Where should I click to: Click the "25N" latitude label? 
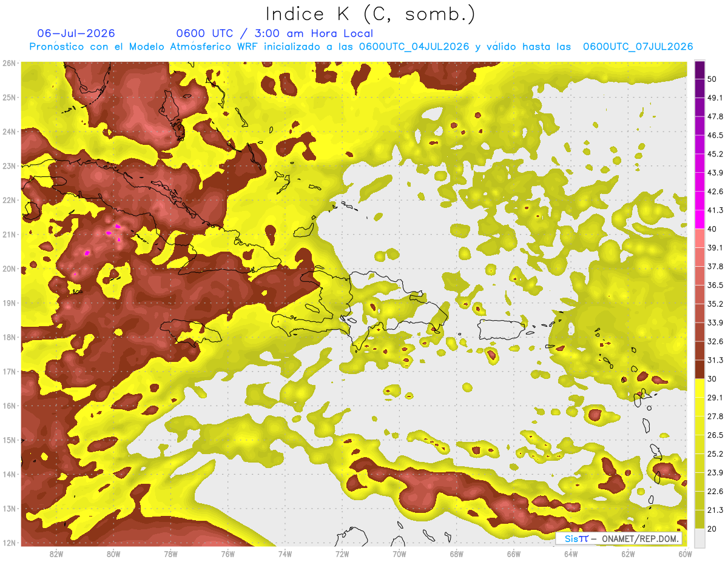pos(9,98)
